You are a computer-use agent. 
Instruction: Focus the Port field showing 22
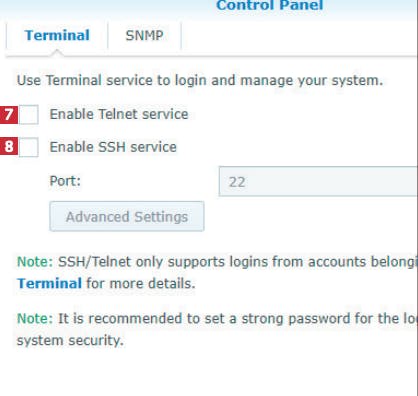click(x=318, y=181)
